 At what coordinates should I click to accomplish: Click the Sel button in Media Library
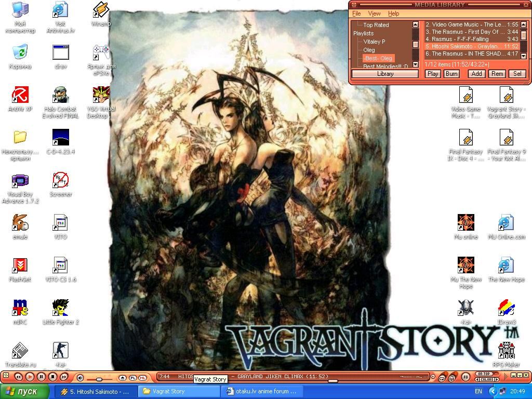(517, 74)
